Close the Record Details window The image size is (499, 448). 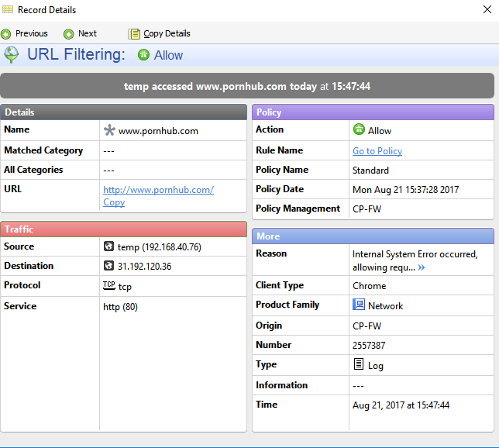(487, 9)
